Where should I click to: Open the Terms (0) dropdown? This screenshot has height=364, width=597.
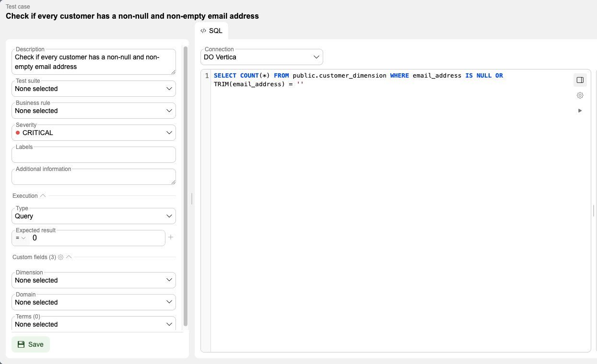pyautogui.click(x=94, y=324)
